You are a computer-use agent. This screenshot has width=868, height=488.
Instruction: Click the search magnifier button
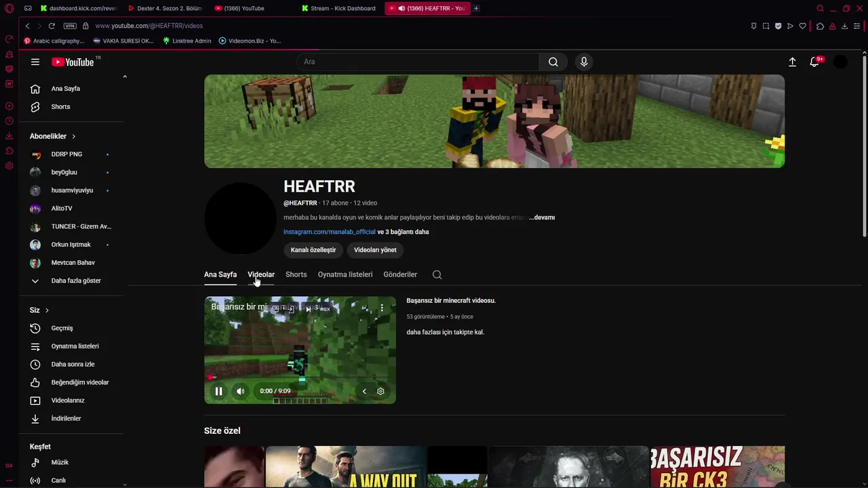click(553, 62)
